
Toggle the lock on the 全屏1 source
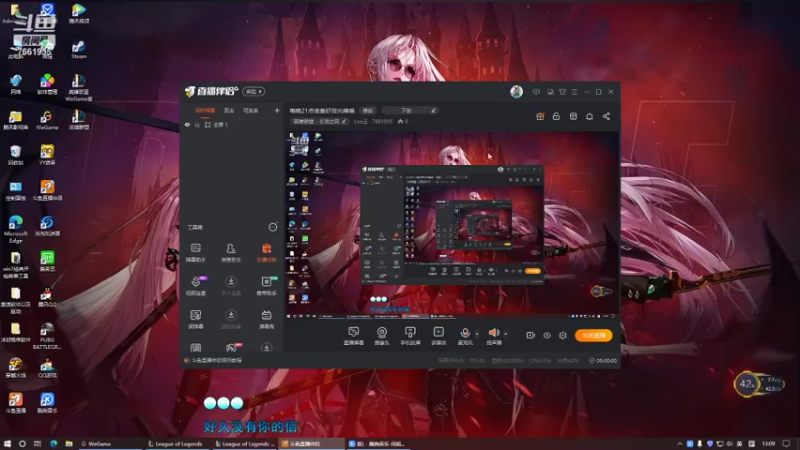coord(197,124)
